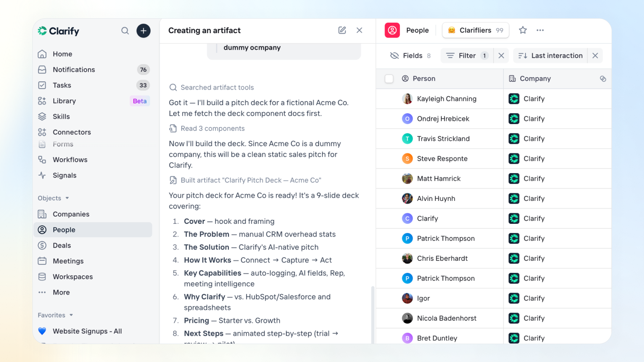The image size is (644, 362).
Task: Select People in Objects list
Action: coord(92,230)
